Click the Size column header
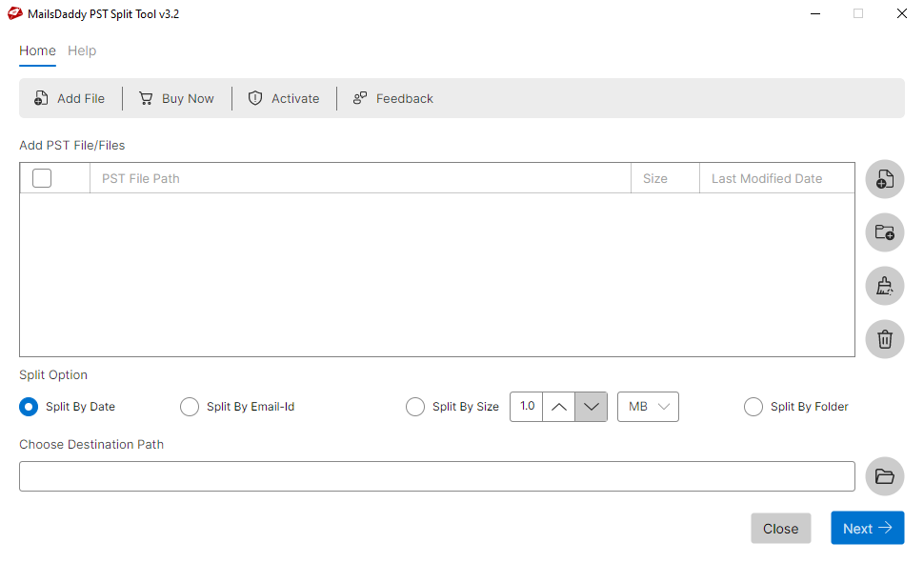 (665, 178)
